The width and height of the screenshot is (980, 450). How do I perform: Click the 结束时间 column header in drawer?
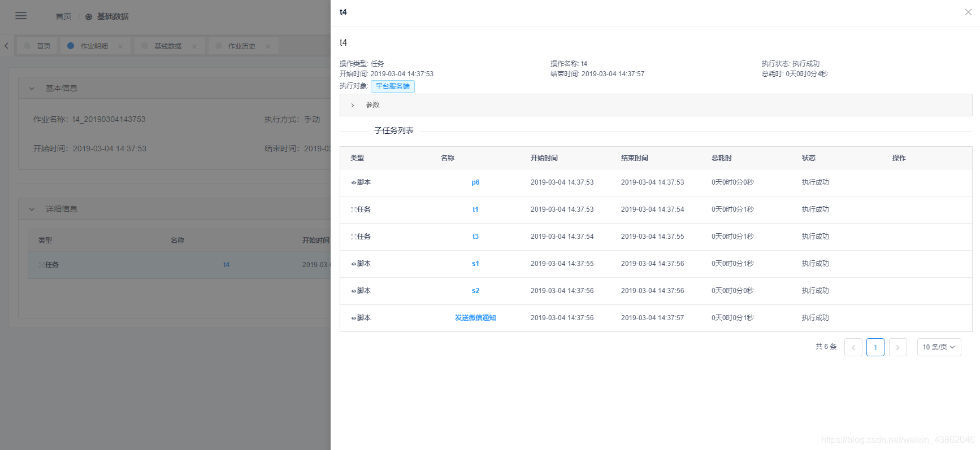(x=635, y=158)
